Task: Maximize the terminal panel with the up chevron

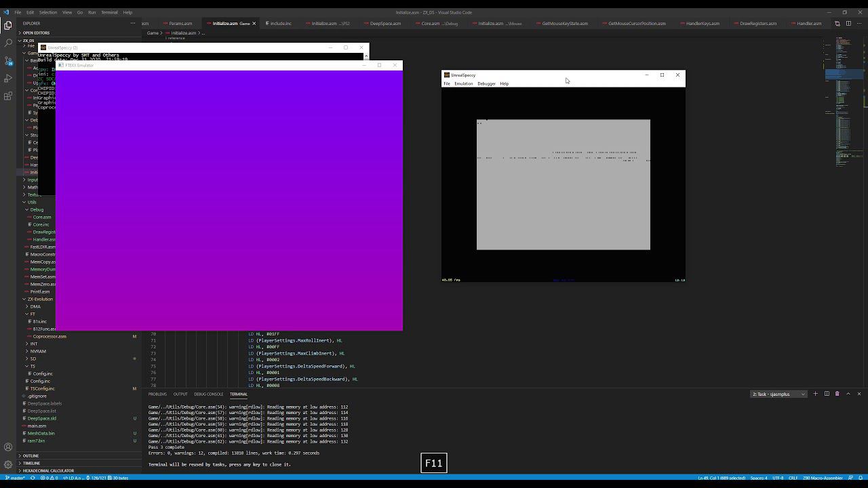Action: (x=848, y=394)
